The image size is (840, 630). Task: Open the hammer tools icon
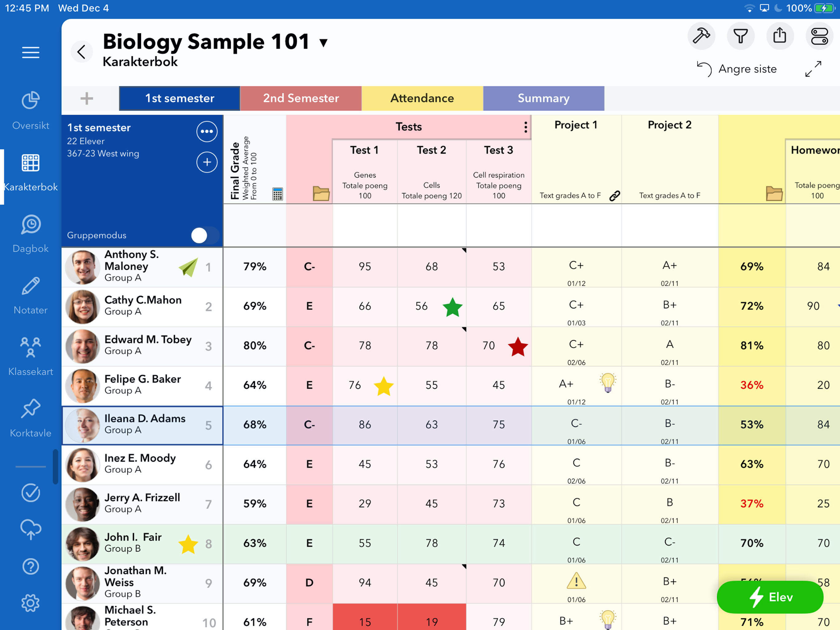coord(701,36)
